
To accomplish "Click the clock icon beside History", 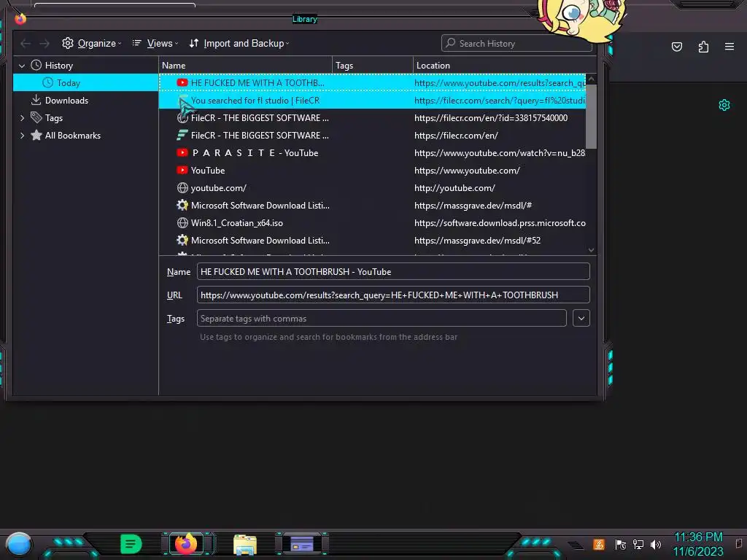I will pos(36,65).
